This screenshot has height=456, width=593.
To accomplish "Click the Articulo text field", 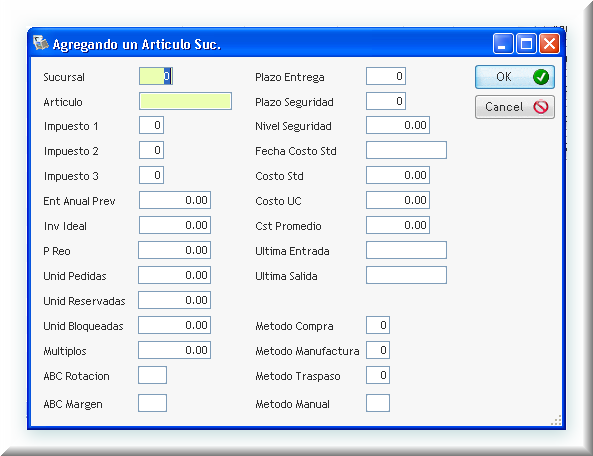I will click(185, 101).
